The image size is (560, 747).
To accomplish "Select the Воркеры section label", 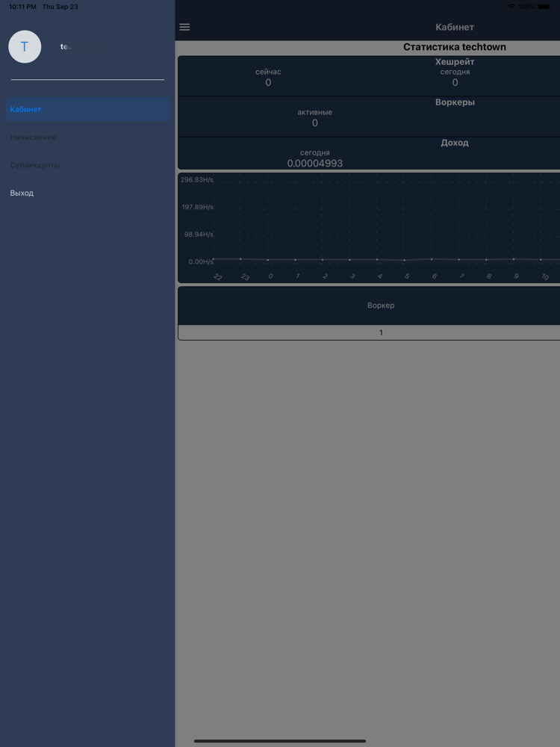I will click(455, 102).
